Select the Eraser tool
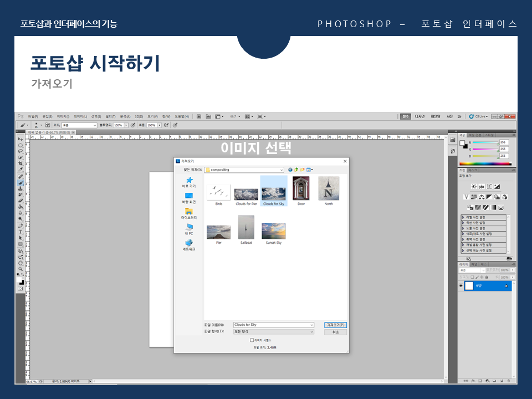The width and height of the screenshot is (532, 399). pos(21,201)
